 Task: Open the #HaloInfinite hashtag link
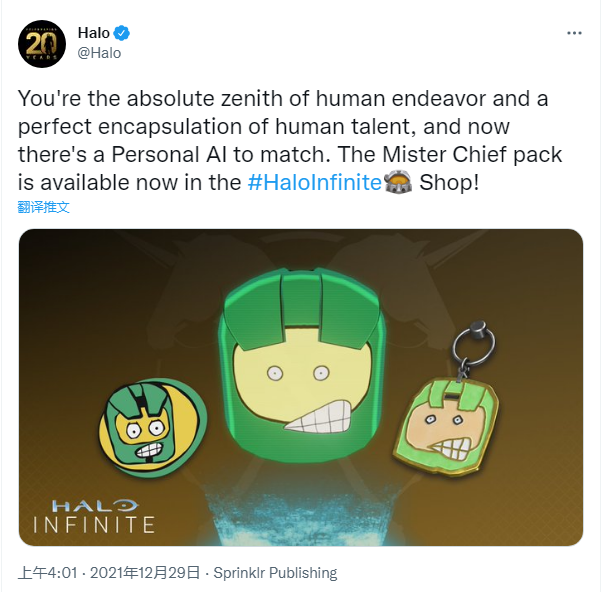click(x=314, y=183)
